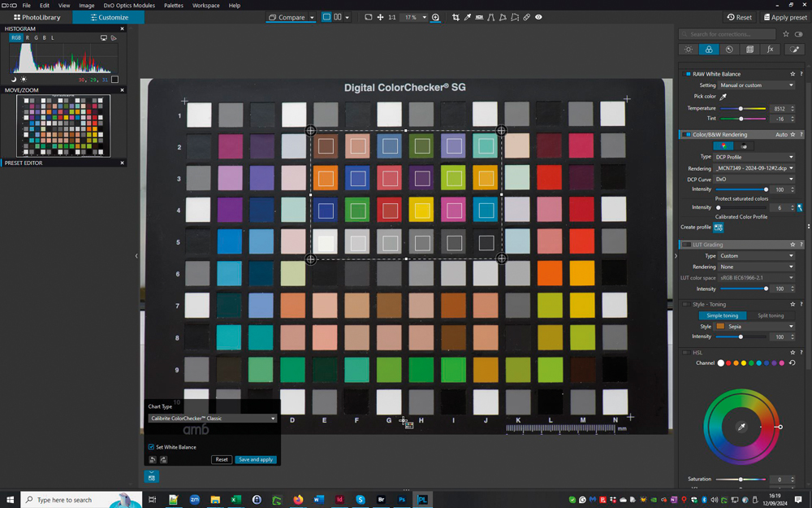The image size is (812, 508).
Task: Toggle active corrections only switch
Action: click(x=798, y=34)
